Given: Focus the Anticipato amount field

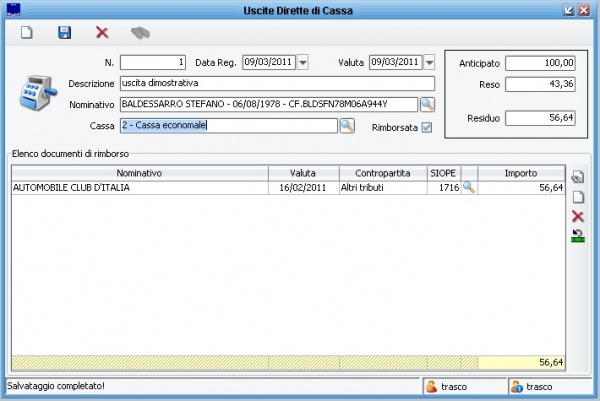Looking at the screenshot, I should [541, 63].
